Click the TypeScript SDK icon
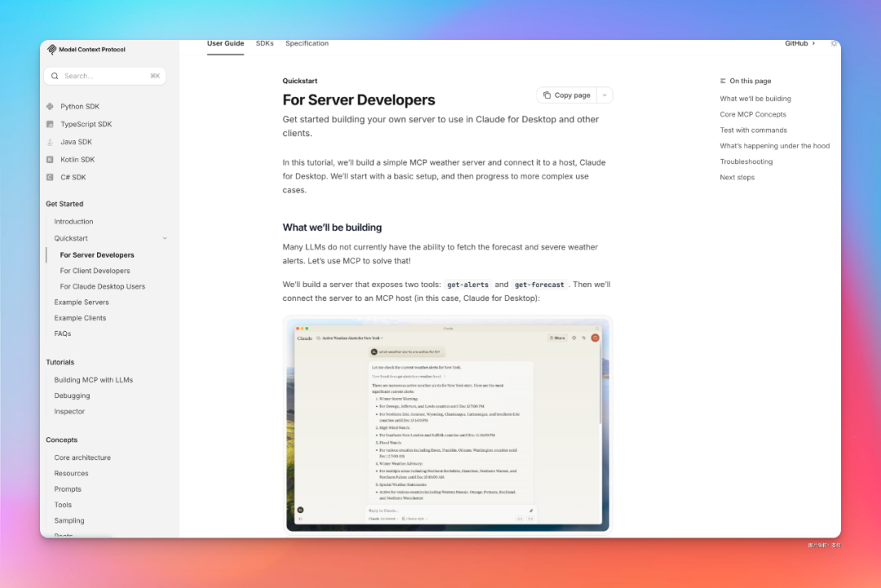The image size is (881, 588). 50,124
